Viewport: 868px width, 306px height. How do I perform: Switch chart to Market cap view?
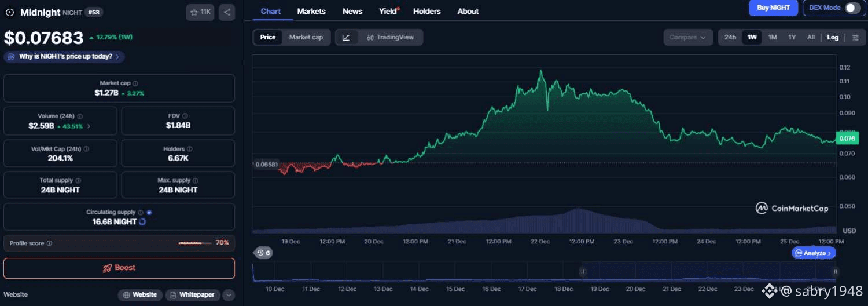pos(306,38)
